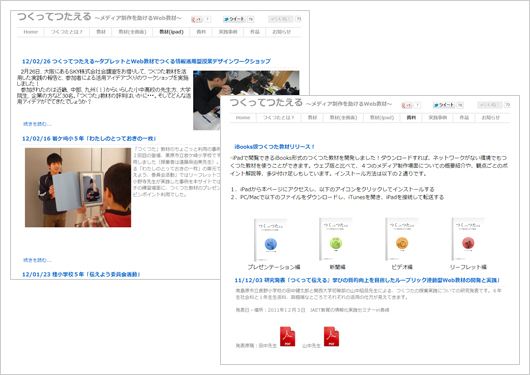This screenshot has width=530, height=375.
Task: Open 12/02/26 workshop article headline link
Action: pos(146,61)
